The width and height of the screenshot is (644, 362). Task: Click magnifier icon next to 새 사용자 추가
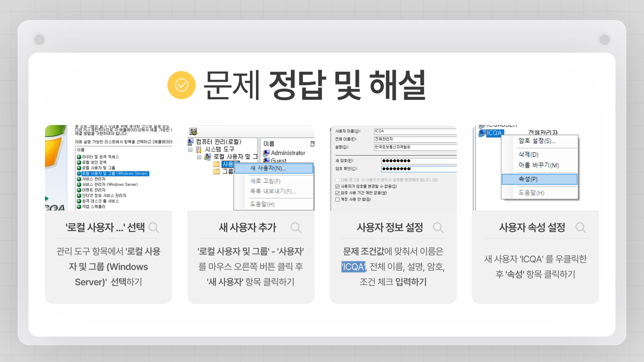tap(296, 228)
